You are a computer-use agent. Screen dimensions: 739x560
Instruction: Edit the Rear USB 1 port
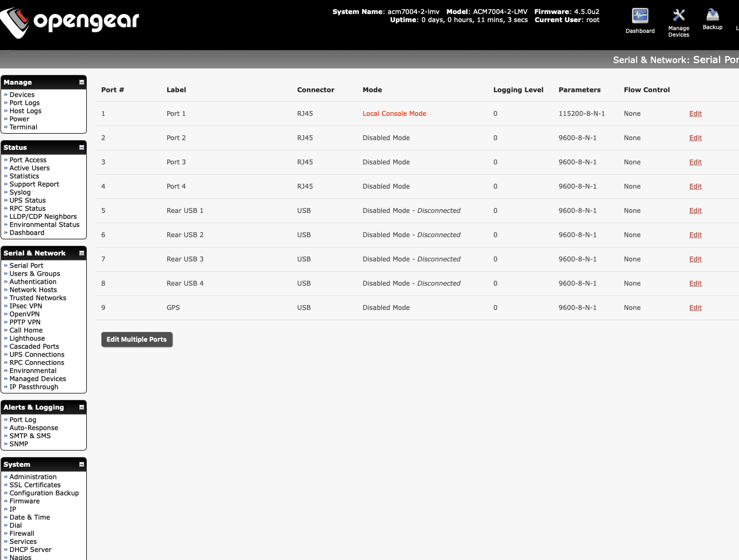[695, 210]
